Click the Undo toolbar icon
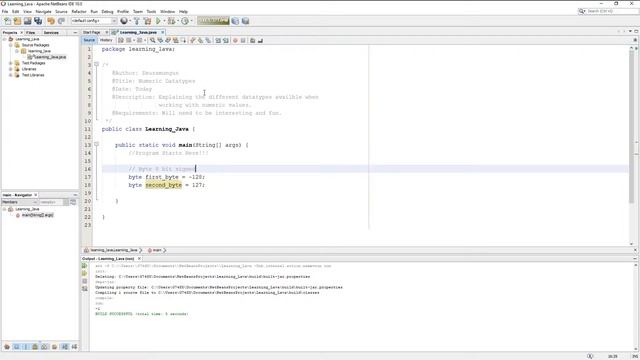 coord(51,21)
